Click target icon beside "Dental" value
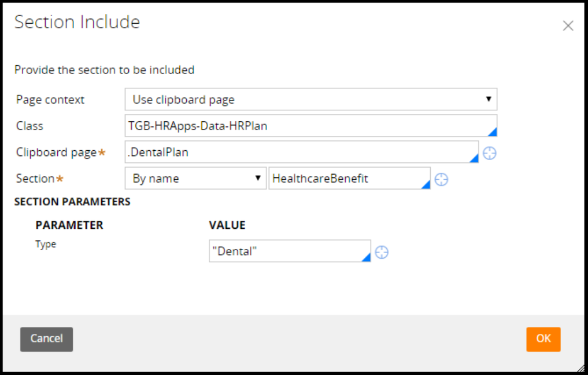This screenshot has height=375, width=588. click(382, 253)
